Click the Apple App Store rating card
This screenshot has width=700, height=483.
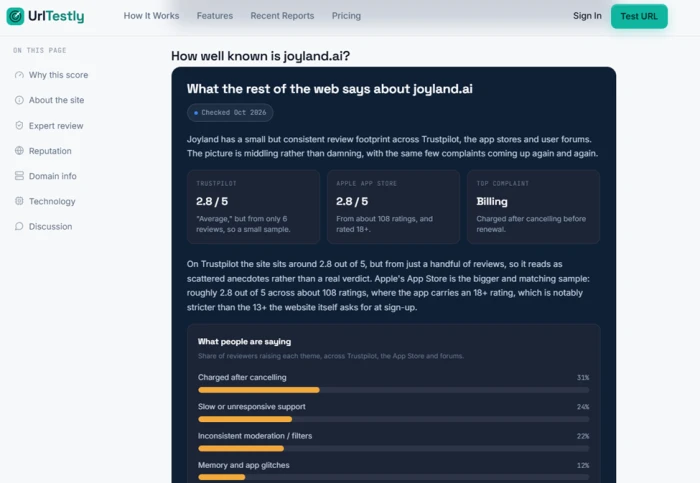click(393, 207)
